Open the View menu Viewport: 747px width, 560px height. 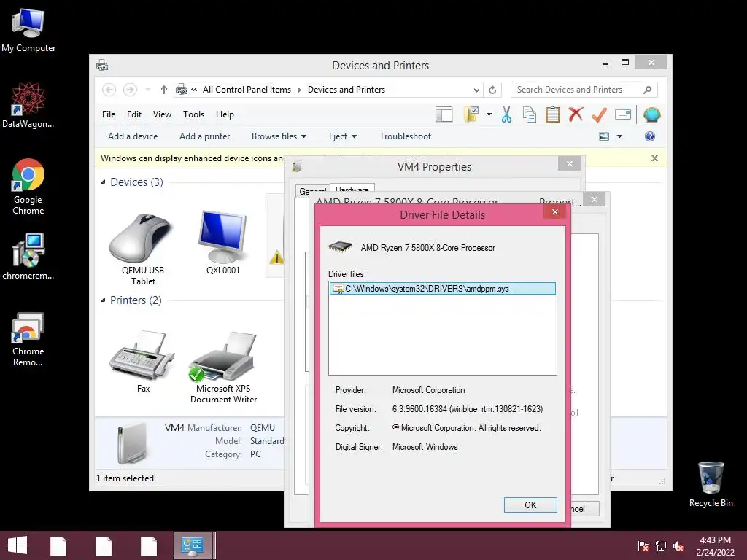click(x=162, y=114)
